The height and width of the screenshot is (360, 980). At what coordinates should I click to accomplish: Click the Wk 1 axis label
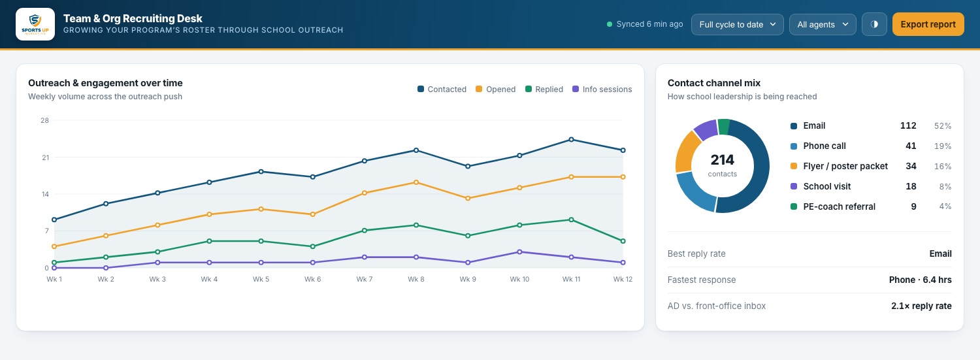coord(54,280)
